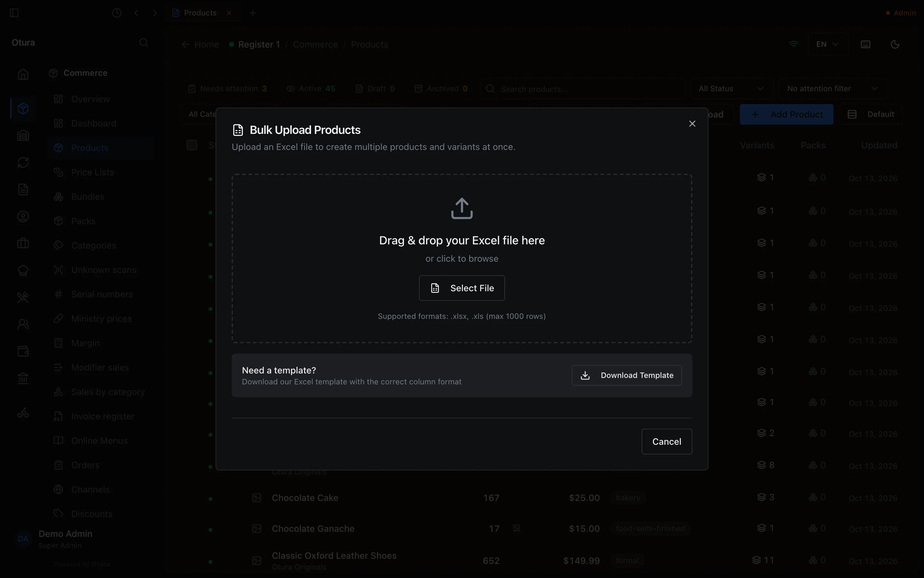924x578 pixels.
Task: Click the delivery bicycle rail icon
Action: point(23,413)
